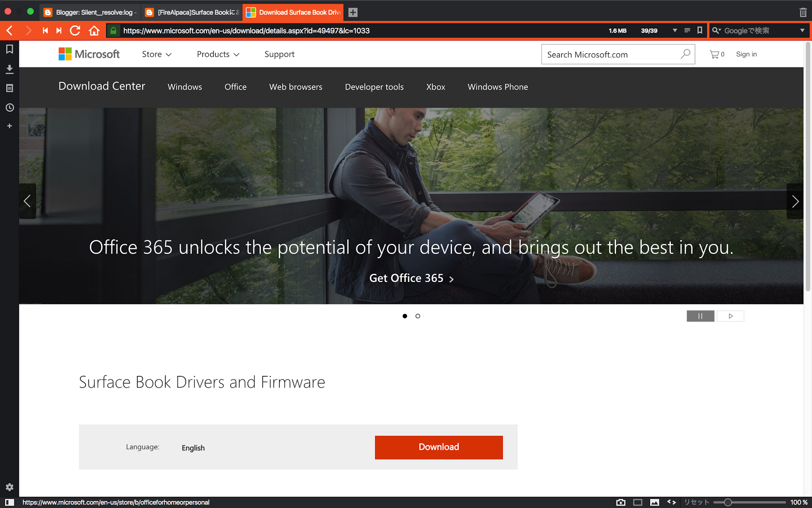This screenshot has width=812, height=508.
Task: Click the Surface Book Drivers and Firmware heading
Action: [x=202, y=382]
